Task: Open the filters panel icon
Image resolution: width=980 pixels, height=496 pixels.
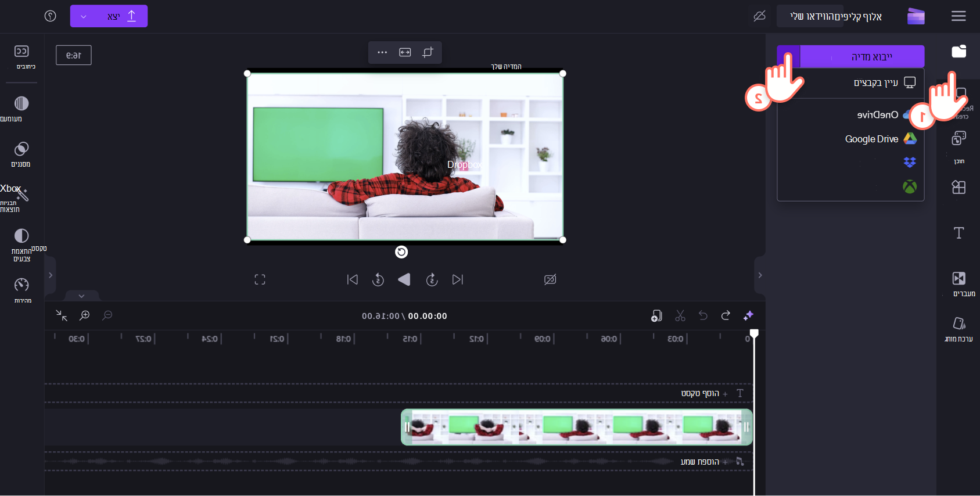Action: (x=21, y=149)
